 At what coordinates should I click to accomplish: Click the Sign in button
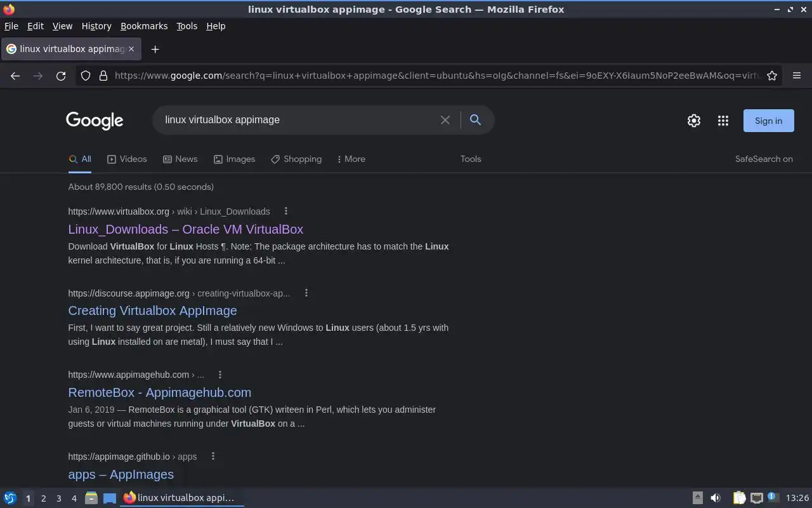coord(768,121)
